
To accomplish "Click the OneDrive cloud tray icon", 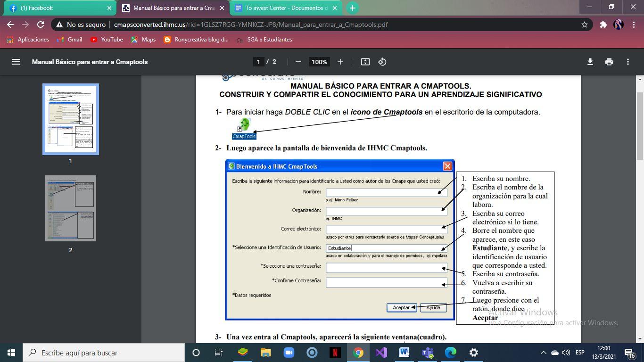I will point(554,353).
